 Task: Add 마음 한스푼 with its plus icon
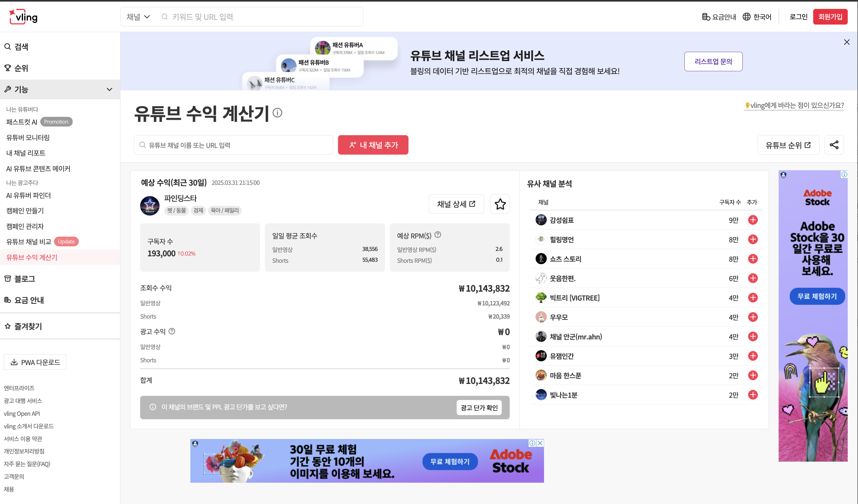tap(753, 375)
